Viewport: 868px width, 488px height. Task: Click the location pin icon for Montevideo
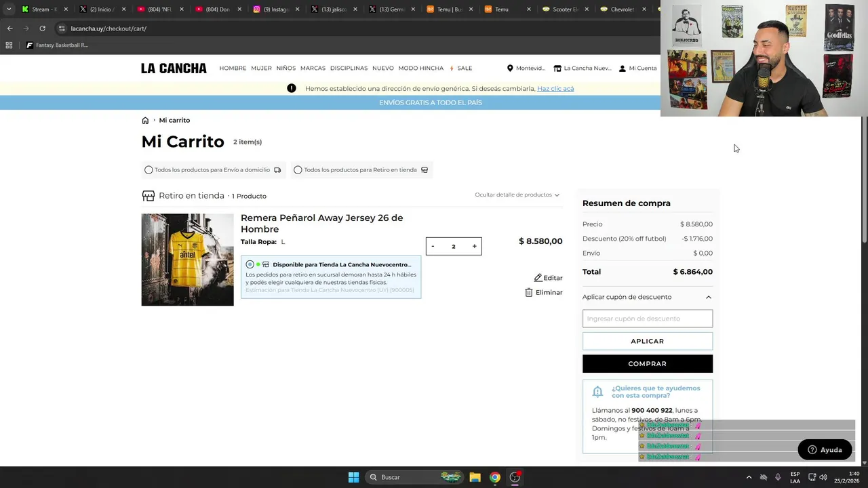(x=510, y=68)
